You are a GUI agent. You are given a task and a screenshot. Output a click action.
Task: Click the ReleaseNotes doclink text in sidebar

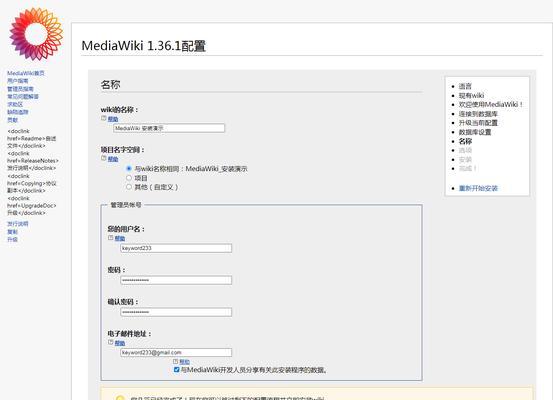(x=33, y=161)
